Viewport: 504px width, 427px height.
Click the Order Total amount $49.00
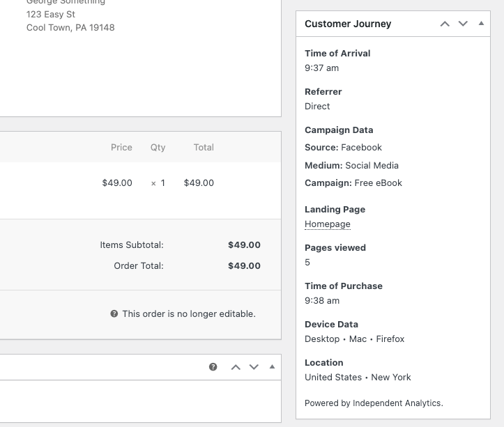(x=244, y=266)
